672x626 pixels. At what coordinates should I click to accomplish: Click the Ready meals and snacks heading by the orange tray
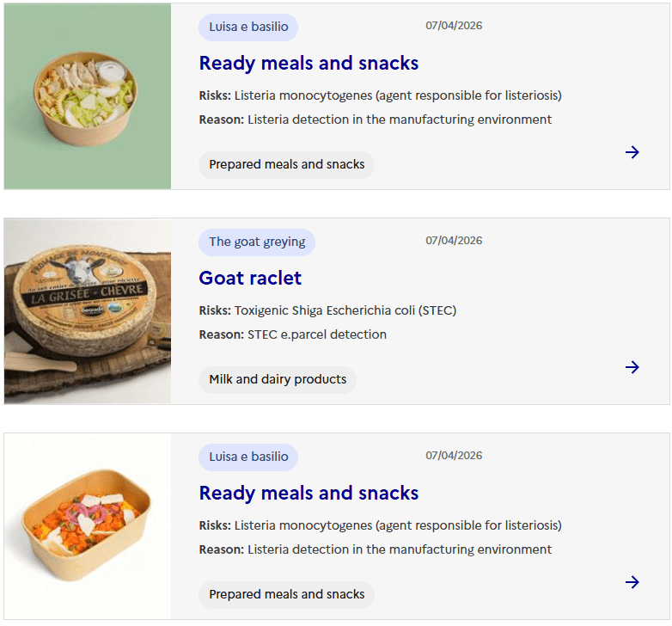point(309,493)
